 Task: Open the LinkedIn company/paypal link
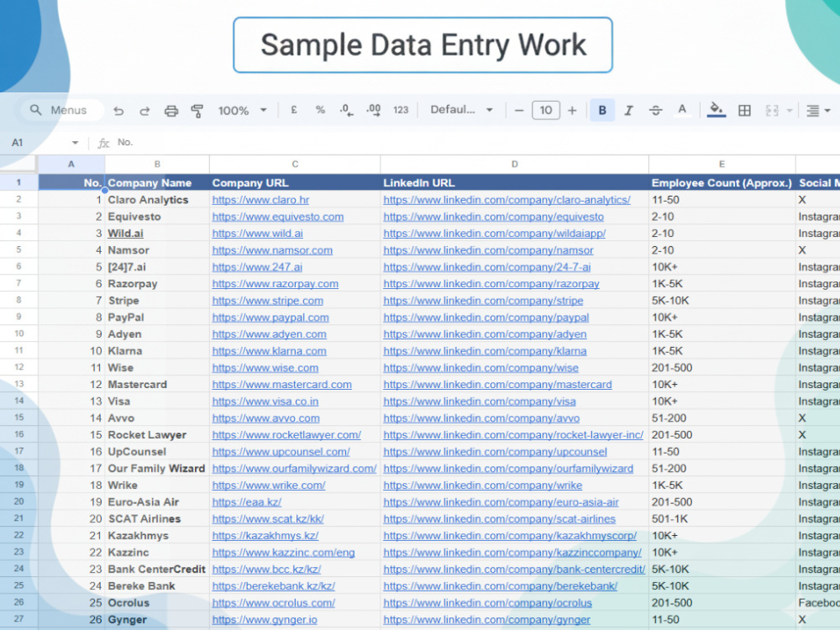pyautogui.click(x=486, y=318)
